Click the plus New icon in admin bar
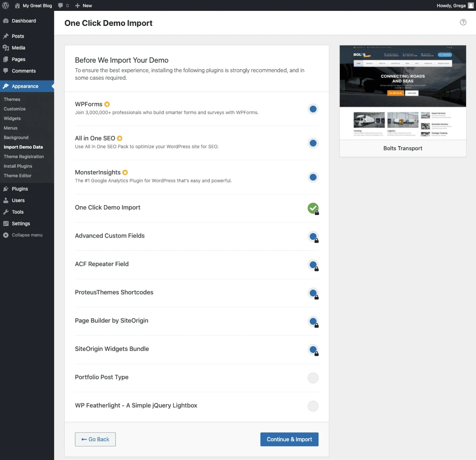This screenshot has width=476, height=460. click(78, 6)
